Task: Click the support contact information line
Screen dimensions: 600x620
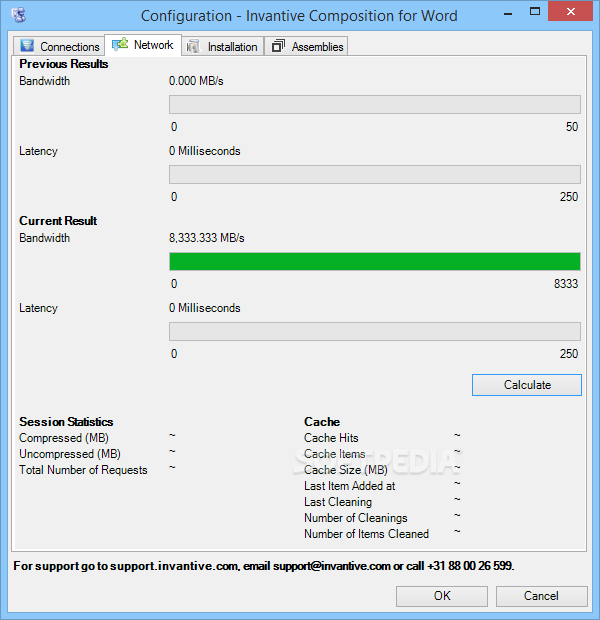Action: coord(264,566)
